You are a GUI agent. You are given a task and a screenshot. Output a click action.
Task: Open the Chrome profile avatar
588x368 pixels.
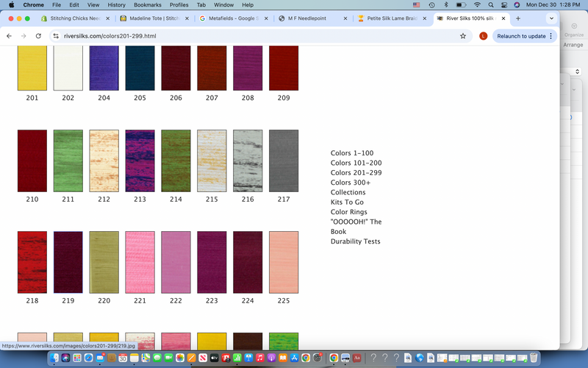[x=483, y=35]
